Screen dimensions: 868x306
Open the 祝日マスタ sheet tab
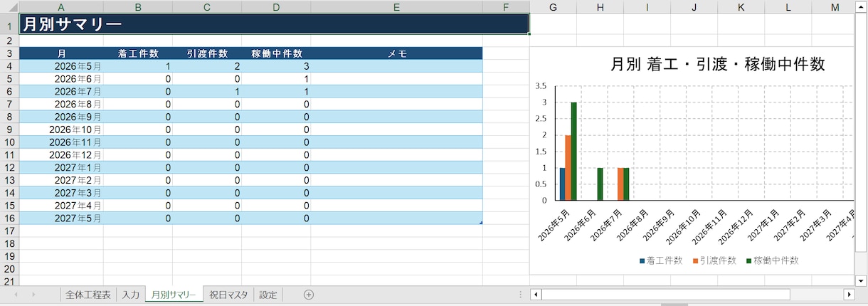pos(228,295)
